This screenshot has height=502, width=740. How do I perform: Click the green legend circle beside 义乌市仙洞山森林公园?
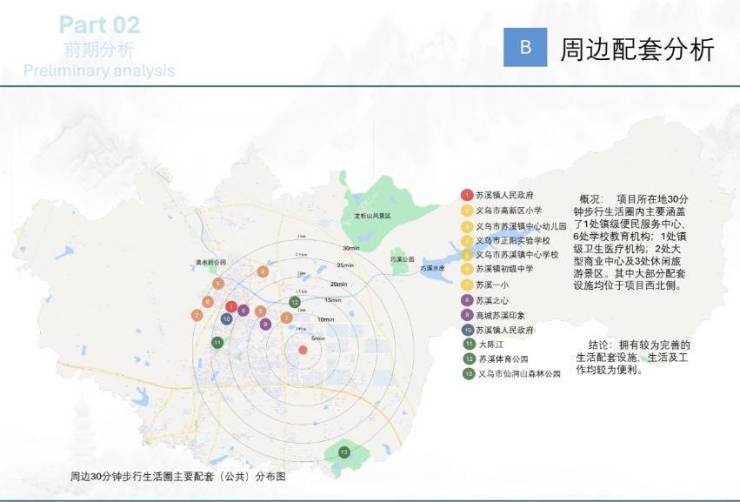468,374
